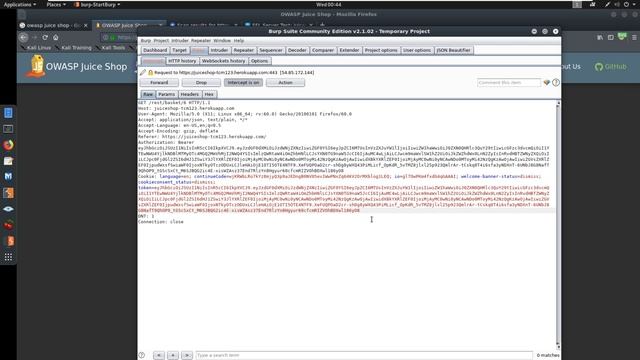Switch to the Intruder tool tab

(x=219, y=50)
